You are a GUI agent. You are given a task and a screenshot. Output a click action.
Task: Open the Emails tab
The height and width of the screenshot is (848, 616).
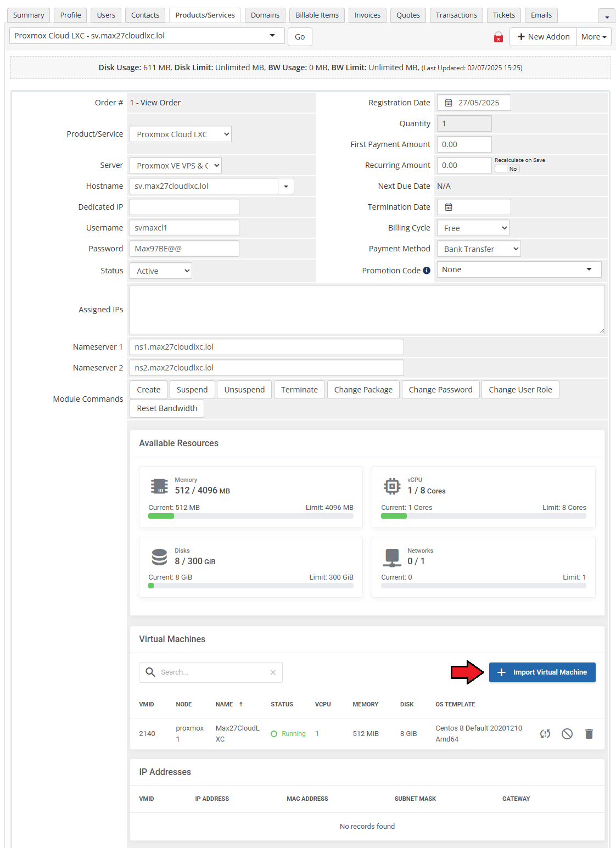pyautogui.click(x=541, y=15)
